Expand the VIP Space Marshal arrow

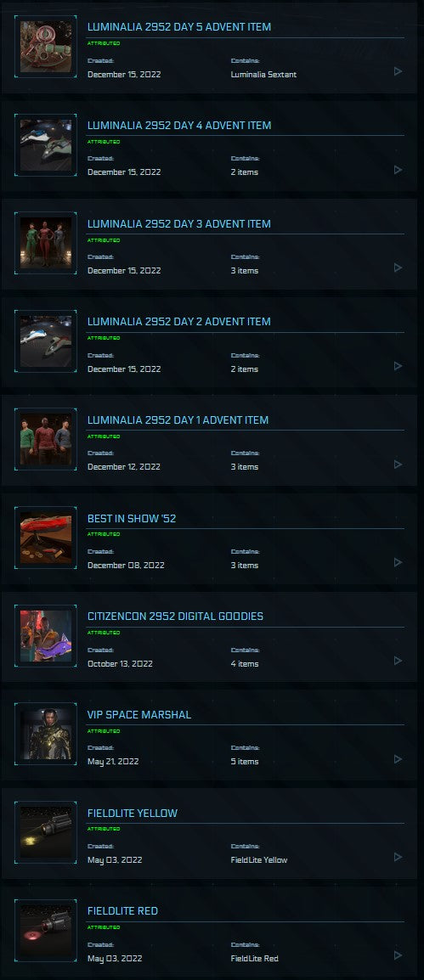398,758
